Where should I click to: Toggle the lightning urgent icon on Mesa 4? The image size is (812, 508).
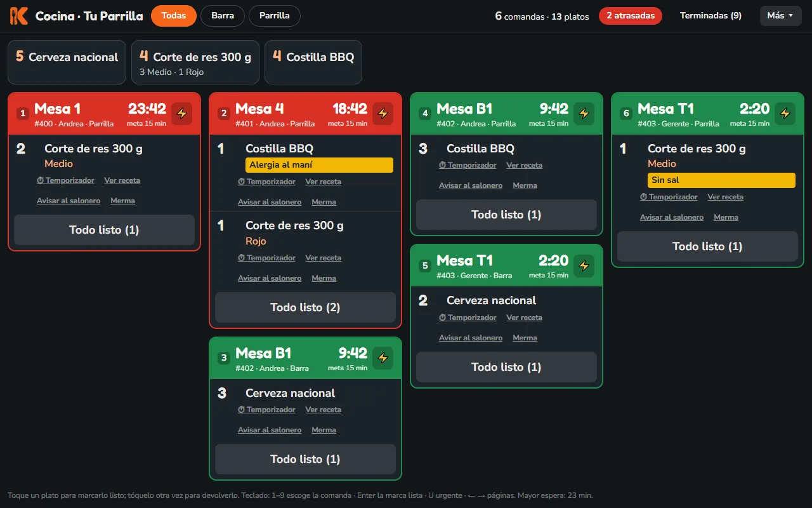click(383, 114)
